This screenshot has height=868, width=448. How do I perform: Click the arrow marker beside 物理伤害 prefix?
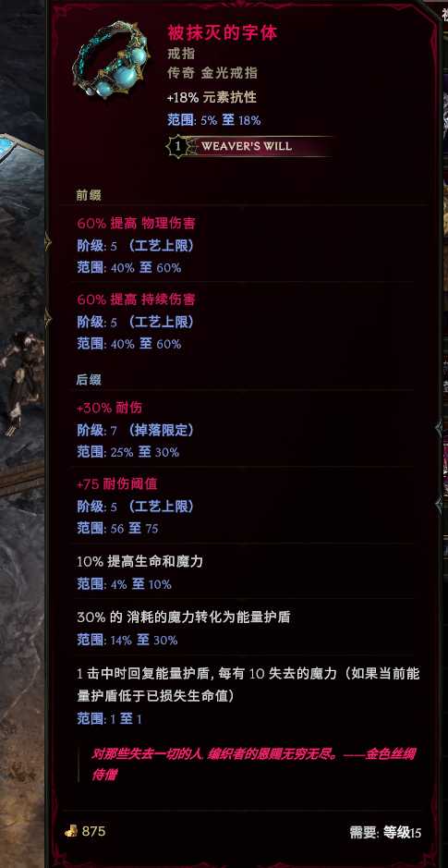point(48,241)
